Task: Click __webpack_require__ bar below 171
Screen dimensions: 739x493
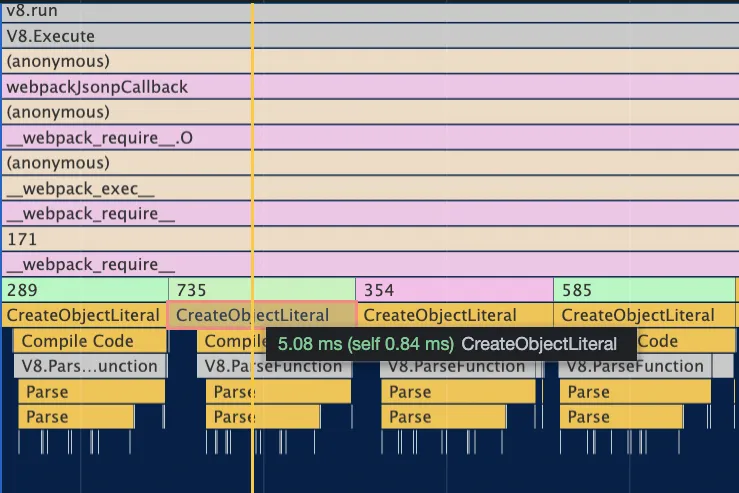Action: click(x=370, y=264)
